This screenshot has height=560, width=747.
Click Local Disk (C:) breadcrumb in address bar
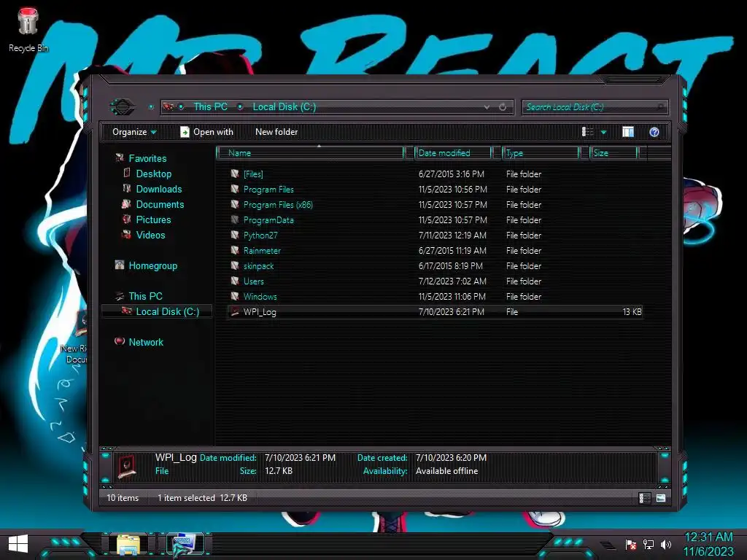point(285,106)
